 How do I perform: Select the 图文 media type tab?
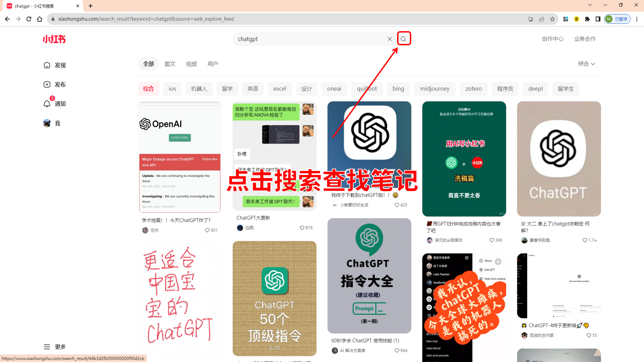pos(170,64)
